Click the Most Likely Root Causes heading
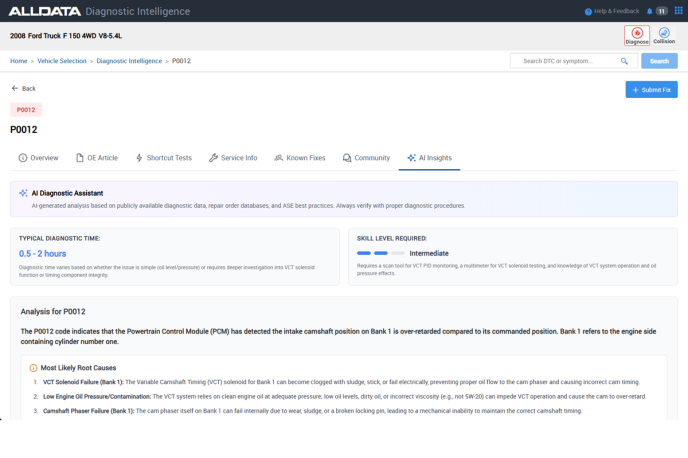The image size is (688, 458). [79, 368]
